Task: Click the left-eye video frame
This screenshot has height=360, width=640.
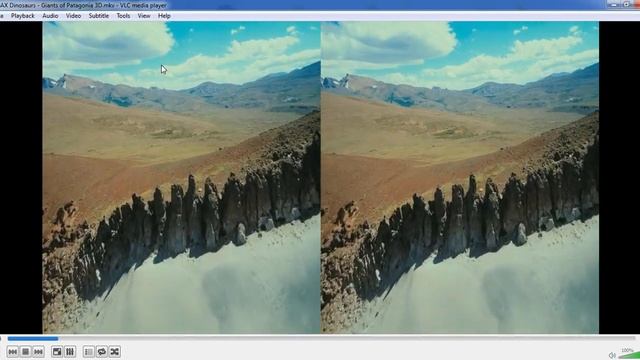Action: [x=182, y=178]
